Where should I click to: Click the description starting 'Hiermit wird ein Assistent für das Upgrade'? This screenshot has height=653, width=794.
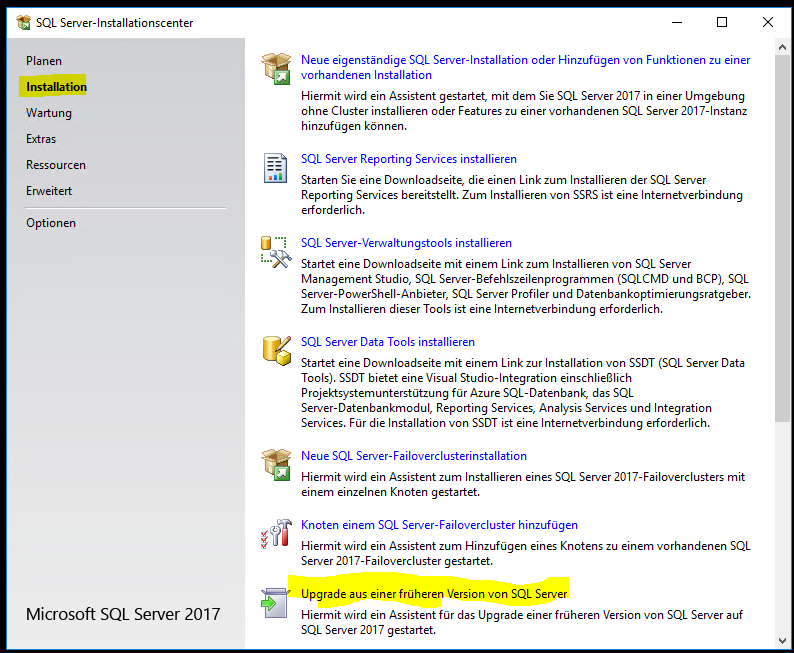[522, 622]
